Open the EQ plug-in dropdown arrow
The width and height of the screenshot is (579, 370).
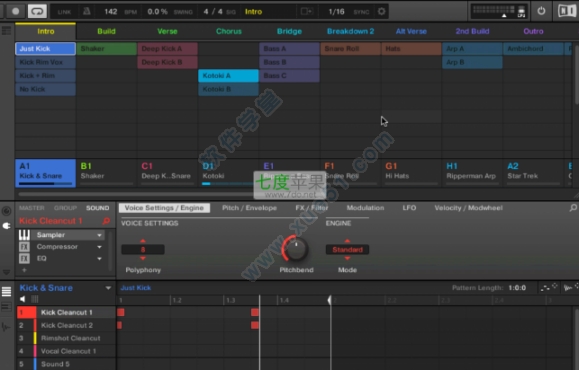[99, 258]
